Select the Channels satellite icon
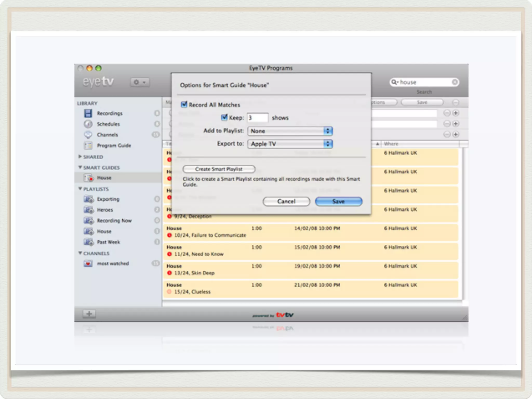Image resolution: width=532 pixels, height=399 pixels. [88, 135]
